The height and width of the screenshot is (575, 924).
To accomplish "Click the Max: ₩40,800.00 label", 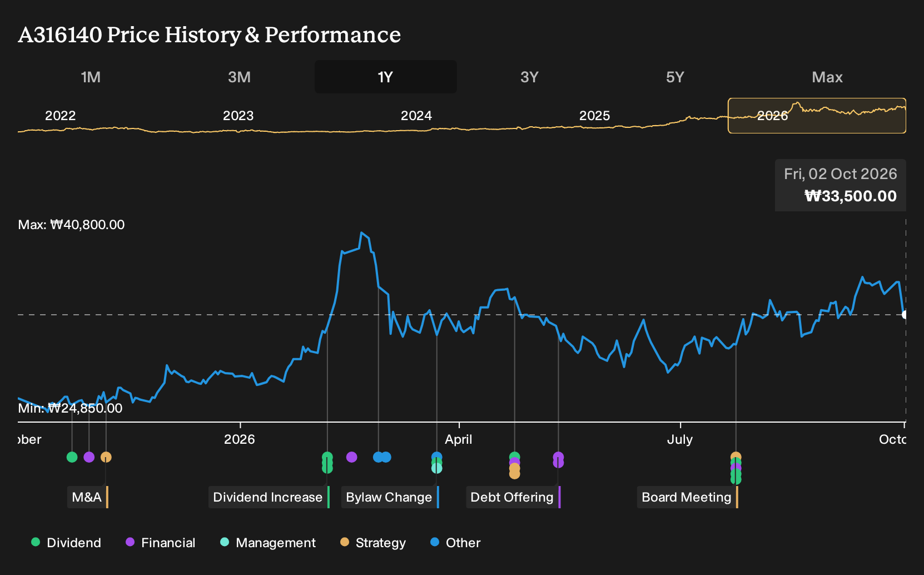I will pyautogui.click(x=71, y=225).
